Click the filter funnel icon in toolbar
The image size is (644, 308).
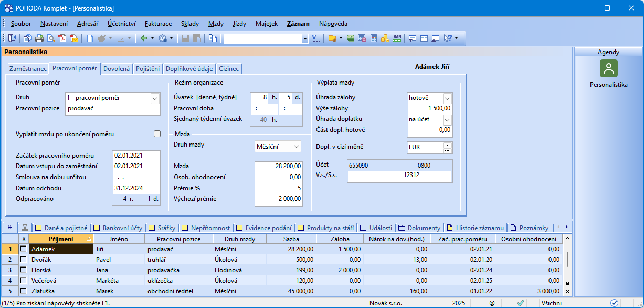click(315, 38)
